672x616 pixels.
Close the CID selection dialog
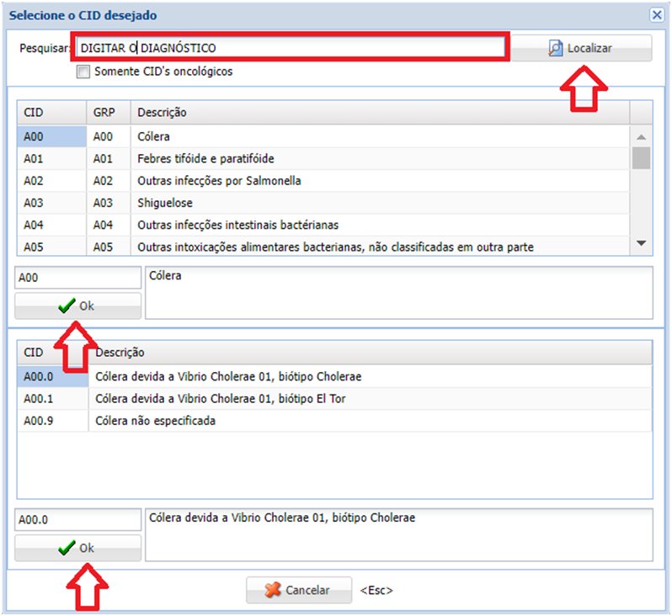657,15
